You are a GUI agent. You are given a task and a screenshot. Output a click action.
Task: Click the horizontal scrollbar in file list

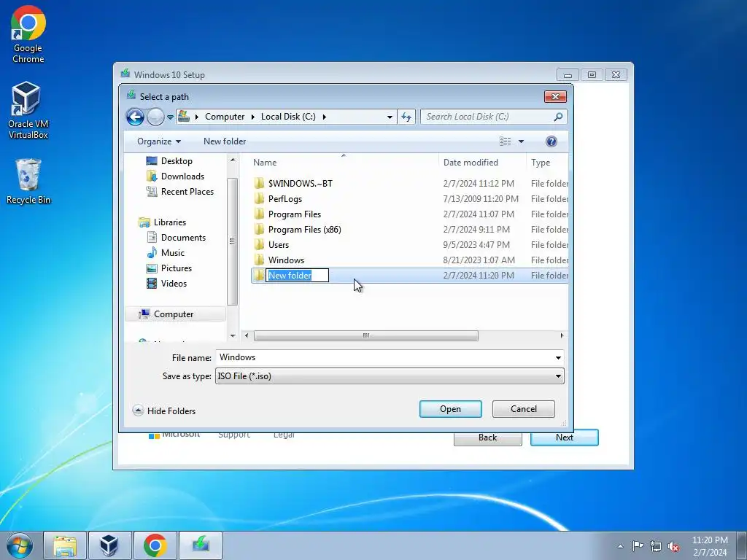[366, 335]
